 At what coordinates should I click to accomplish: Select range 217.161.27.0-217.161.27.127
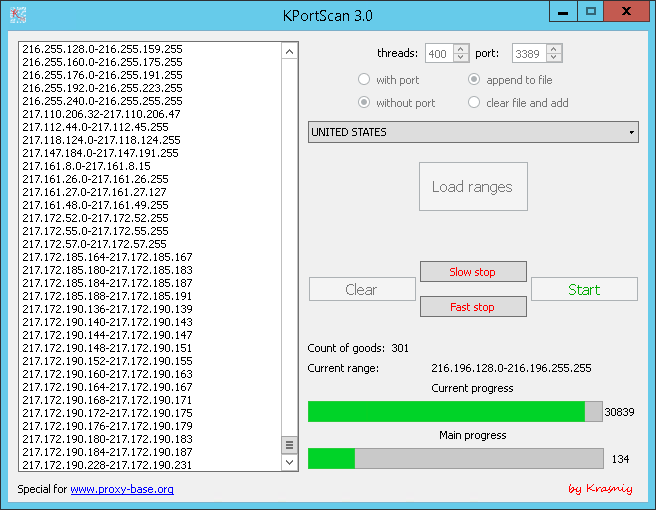94,192
